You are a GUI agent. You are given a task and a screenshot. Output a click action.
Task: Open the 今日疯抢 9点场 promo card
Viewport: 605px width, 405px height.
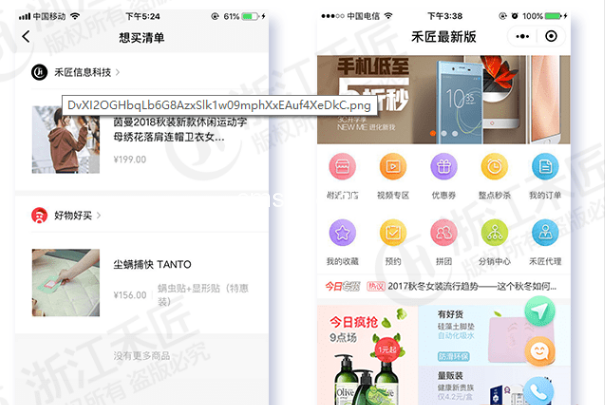point(367,355)
